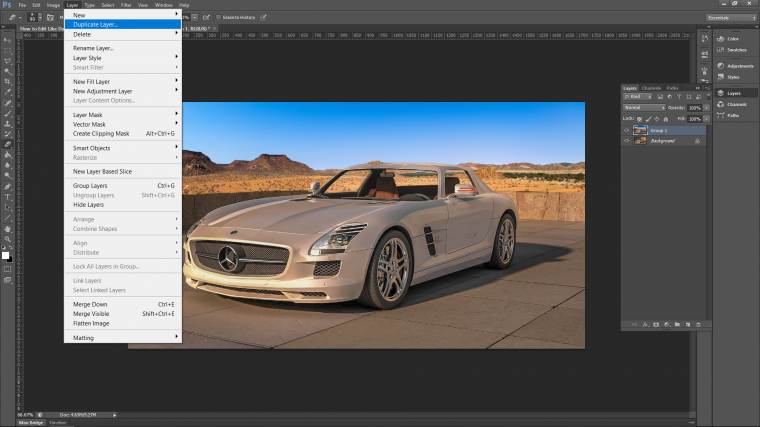Hide the Group 1 layer

coord(627,130)
